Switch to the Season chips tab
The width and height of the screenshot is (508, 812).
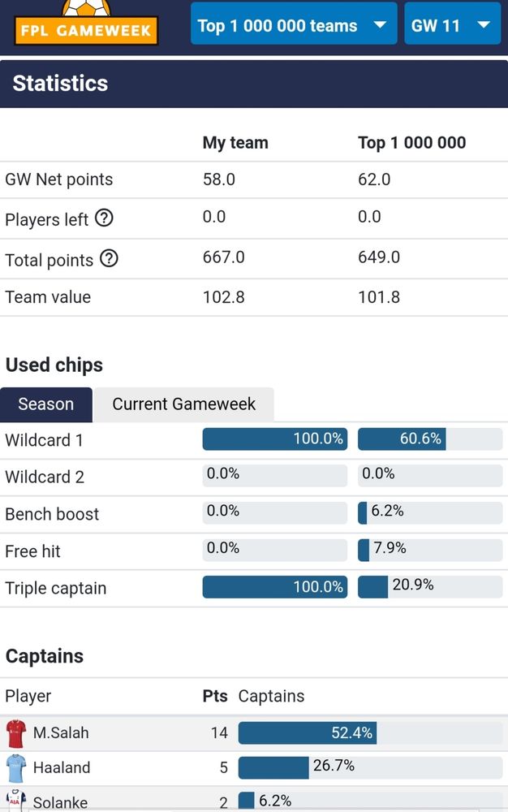click(46, 404)
